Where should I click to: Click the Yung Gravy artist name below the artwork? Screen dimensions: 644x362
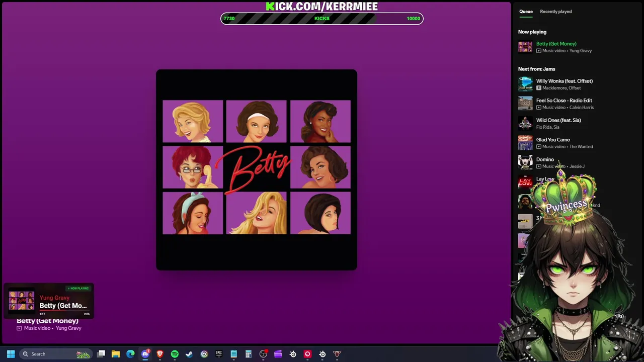click(68, 328)
